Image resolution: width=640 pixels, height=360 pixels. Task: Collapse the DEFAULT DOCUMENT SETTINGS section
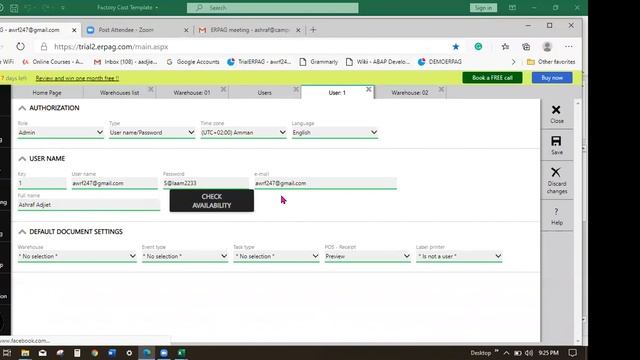pyautogui.click(x=22, y=232)
